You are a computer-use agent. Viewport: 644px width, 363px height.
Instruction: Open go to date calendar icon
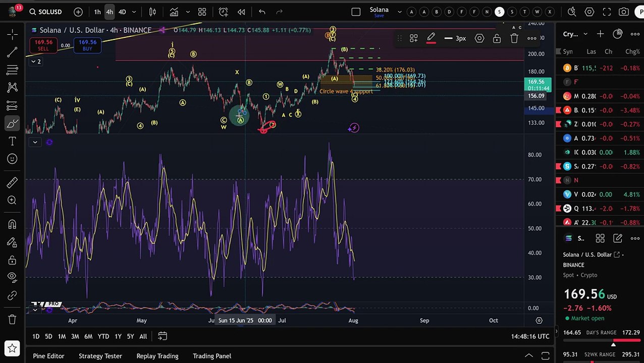(x=162, y=336)
